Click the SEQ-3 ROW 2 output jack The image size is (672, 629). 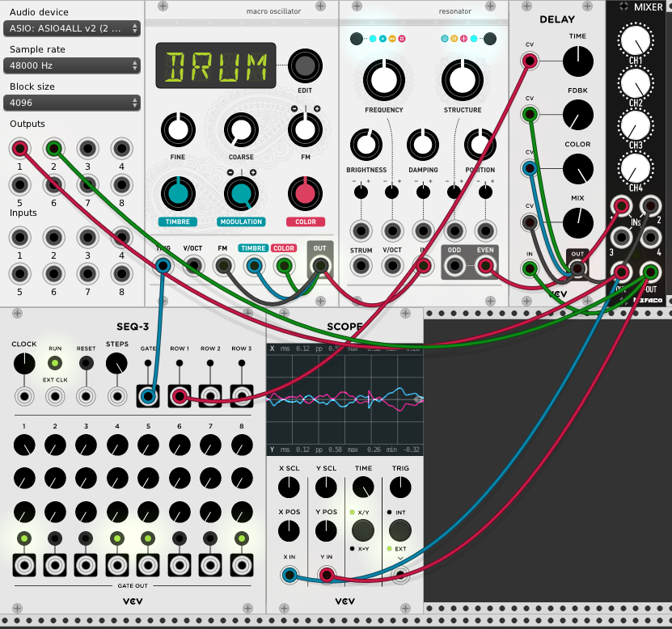[x=210, y=396]
